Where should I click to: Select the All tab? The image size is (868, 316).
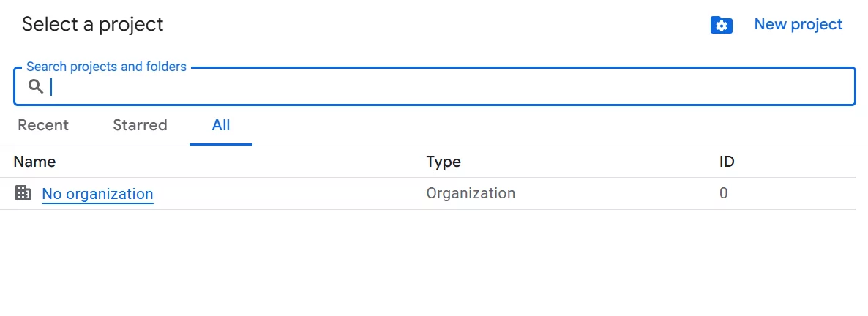click(221, 125)
